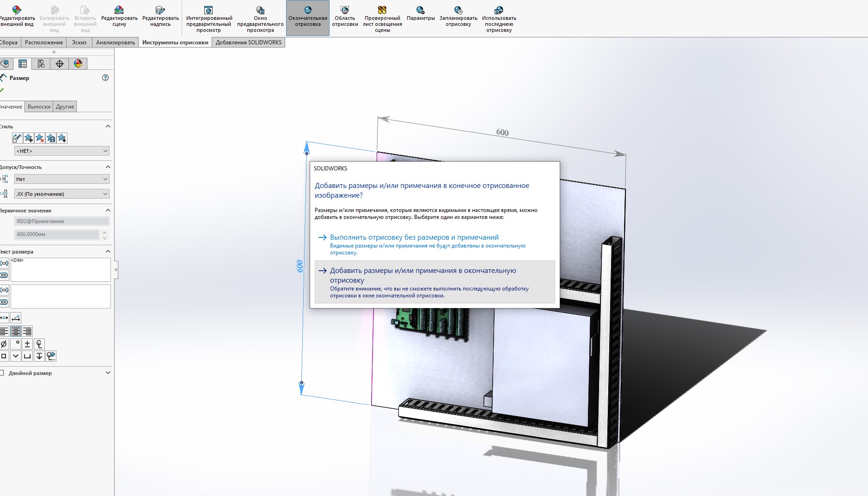This screenshot has height=496, width=868.
Task: Toggle parentheses beside the <DIM> text box
Action: [x=4, y=263]
